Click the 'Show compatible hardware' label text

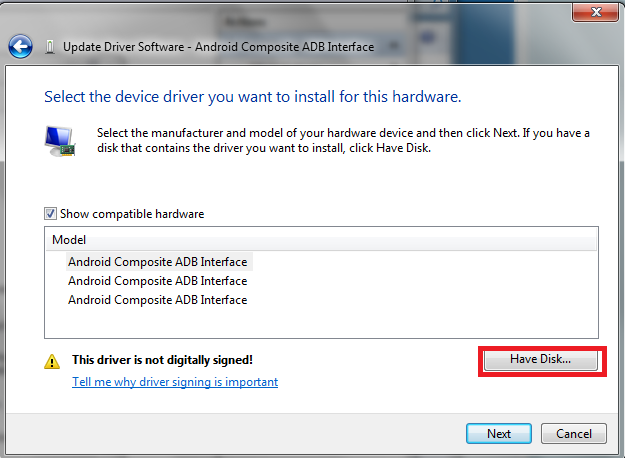132,214
